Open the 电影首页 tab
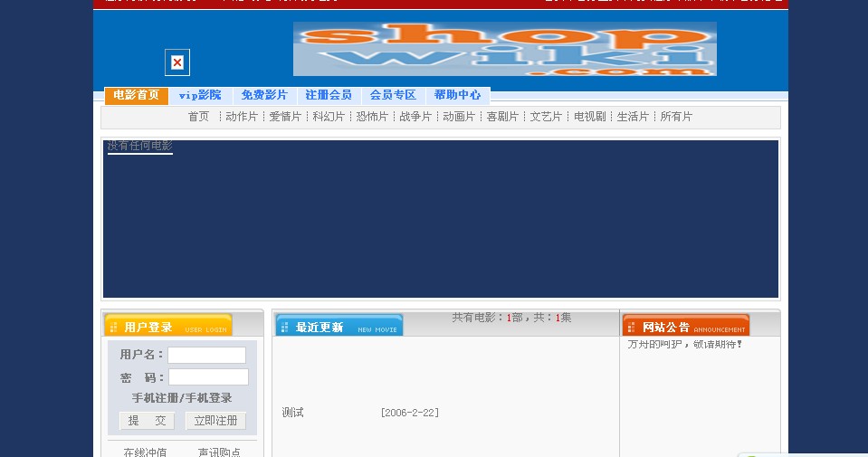Image resolution: width=868 pixels, height=457 pixels. point(136,95)
